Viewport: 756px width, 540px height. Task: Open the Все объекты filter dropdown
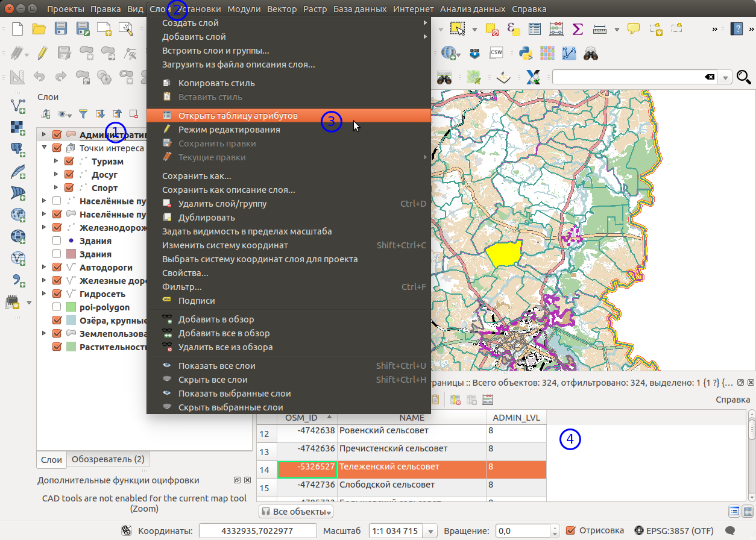(x=296, y=512)
